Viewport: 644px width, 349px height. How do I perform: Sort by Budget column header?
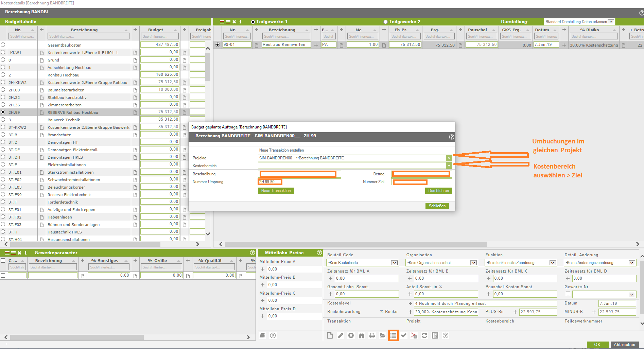pyautogui.click(x=156, y=30)
